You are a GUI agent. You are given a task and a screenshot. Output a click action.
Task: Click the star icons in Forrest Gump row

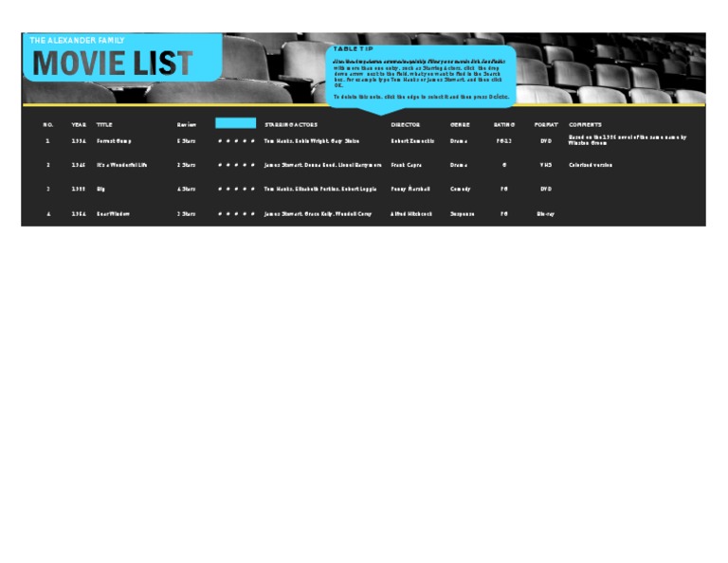tap(236, 141)
